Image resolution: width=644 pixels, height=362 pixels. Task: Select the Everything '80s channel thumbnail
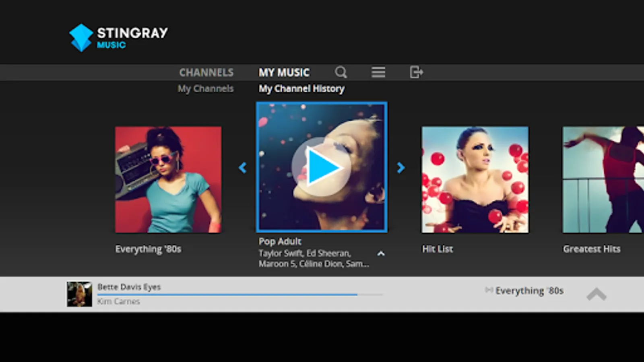pos(168,180)
